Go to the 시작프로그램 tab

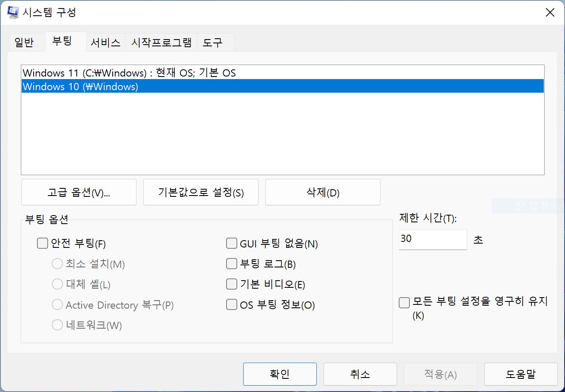tap(161, 43)
